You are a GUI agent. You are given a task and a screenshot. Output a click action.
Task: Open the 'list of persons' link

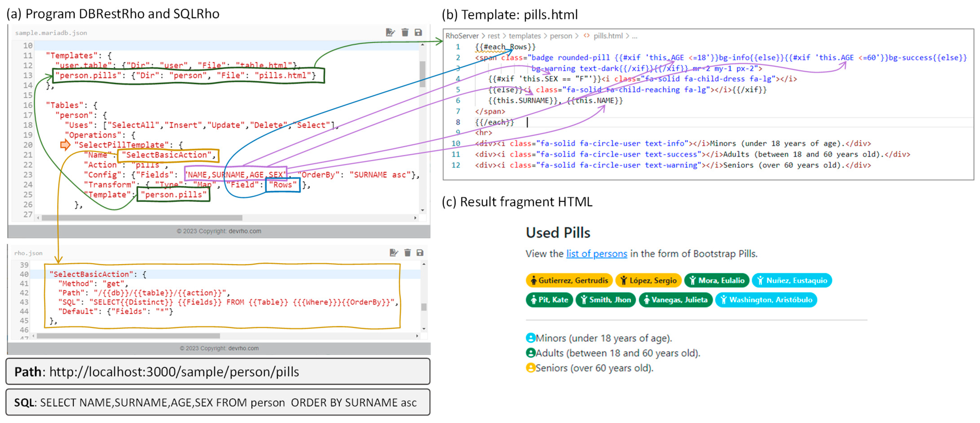point(597,253)
